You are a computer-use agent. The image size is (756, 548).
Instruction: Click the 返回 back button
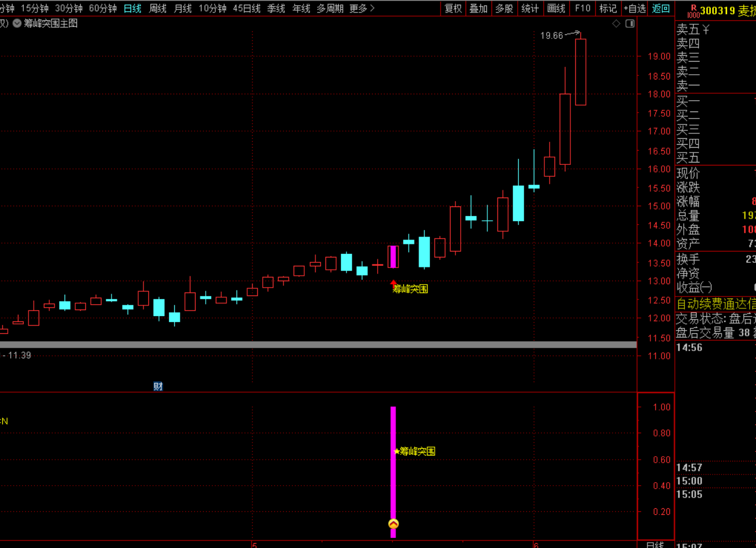661,8
